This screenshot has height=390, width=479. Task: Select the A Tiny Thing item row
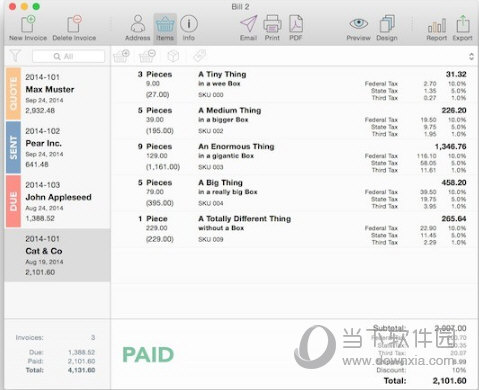click(294, 85)
